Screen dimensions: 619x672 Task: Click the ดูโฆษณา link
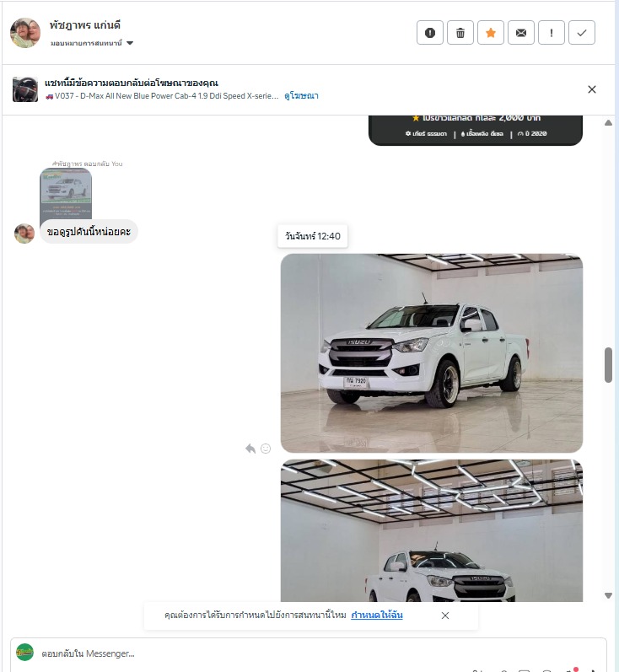(x=301, y=96)
